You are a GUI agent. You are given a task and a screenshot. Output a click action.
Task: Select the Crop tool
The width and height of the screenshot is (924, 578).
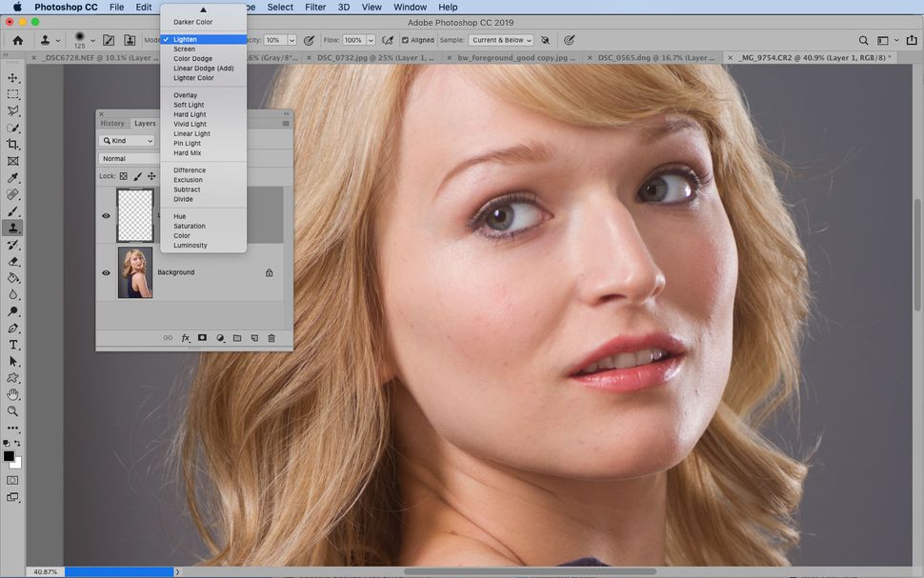[x=12, y=146]
